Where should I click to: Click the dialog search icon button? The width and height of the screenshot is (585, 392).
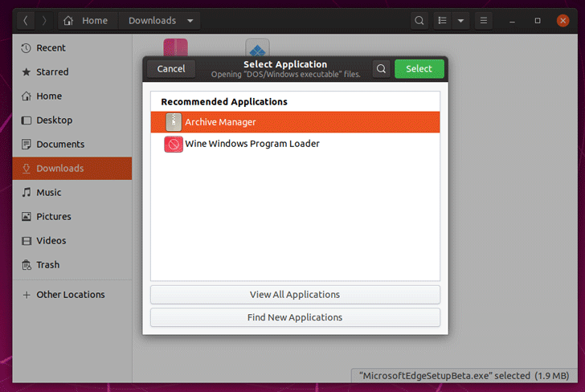coord(381,69)
